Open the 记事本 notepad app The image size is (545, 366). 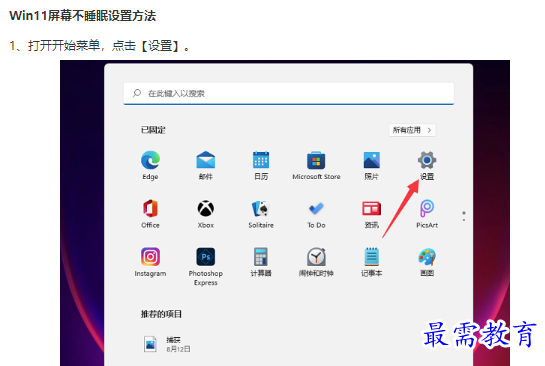(372, 262)
